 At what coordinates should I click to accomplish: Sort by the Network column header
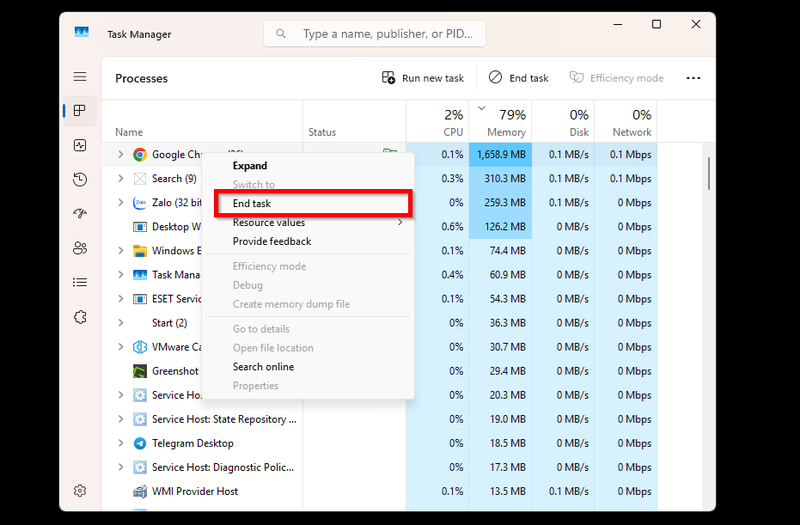[x=626, y=121]
